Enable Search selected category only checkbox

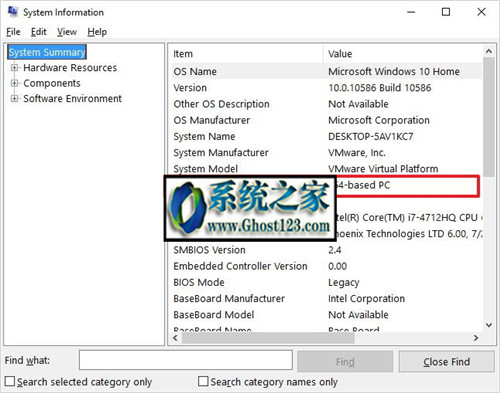tap(10, 381)
